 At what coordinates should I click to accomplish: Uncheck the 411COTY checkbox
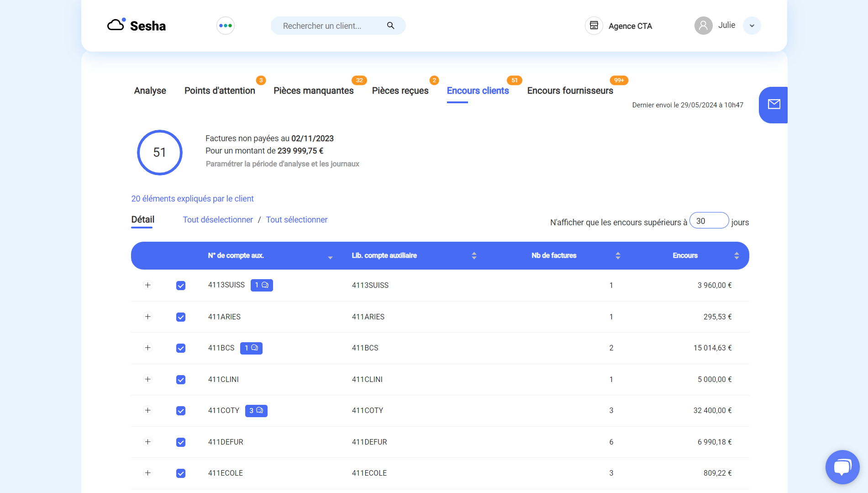click(181, 411)
